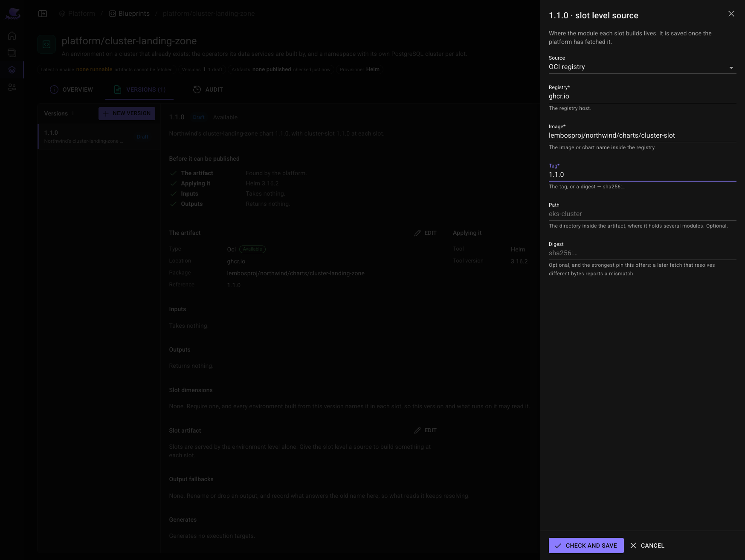The height and width of the screenshot is (560, 745).
Task: Switch to the Audit tab
Action: coord(208,89)
